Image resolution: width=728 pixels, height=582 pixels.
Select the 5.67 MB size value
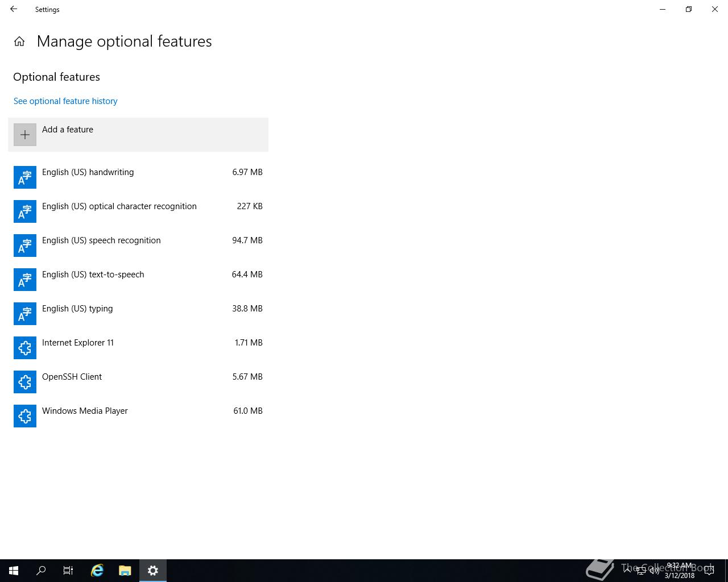[247, 377]
